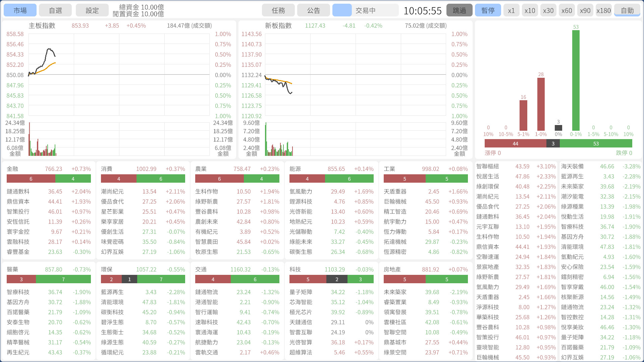Select 海天裝備 in the top losers list
Screen dimensions: 644x362
(x=572, y=167)
